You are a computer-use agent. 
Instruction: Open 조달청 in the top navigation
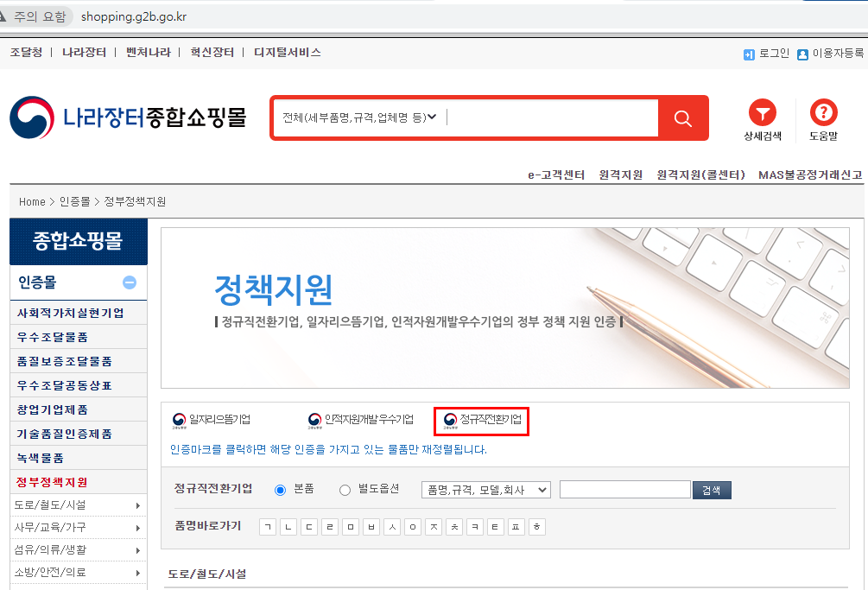26,52
